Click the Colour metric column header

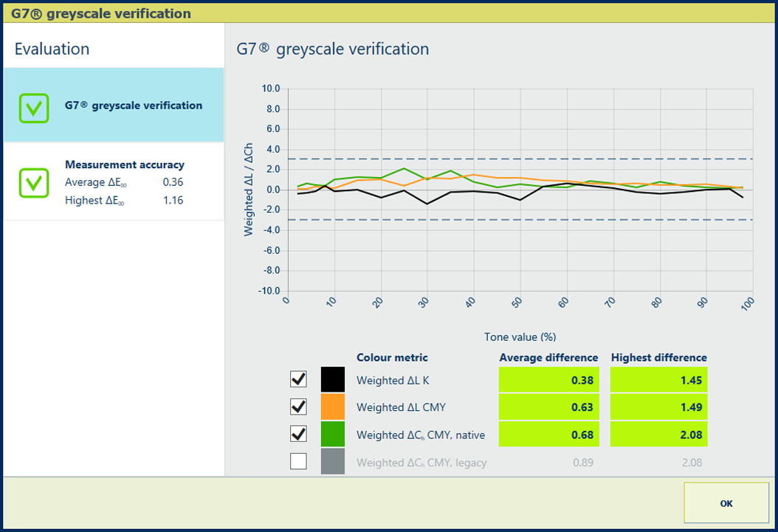[392, 357]
